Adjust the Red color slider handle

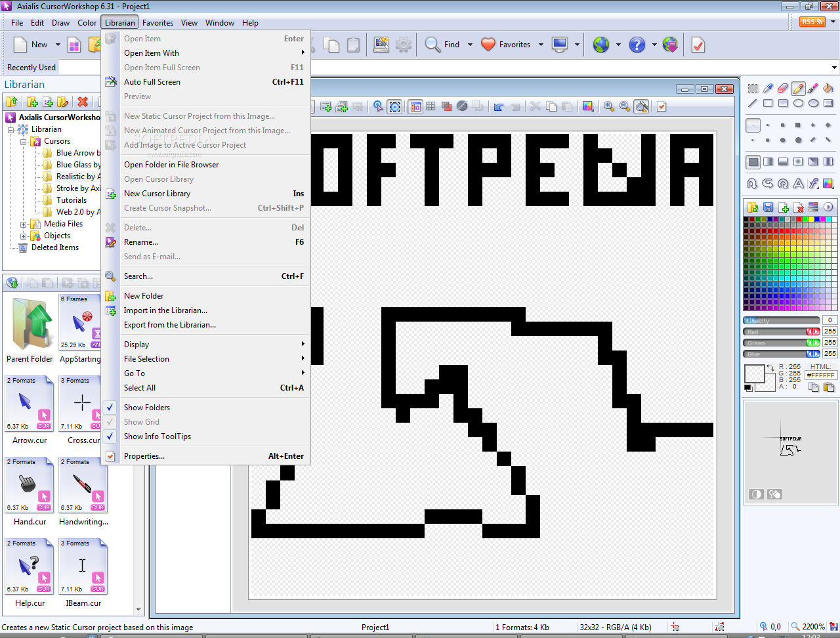coord(813,332)
